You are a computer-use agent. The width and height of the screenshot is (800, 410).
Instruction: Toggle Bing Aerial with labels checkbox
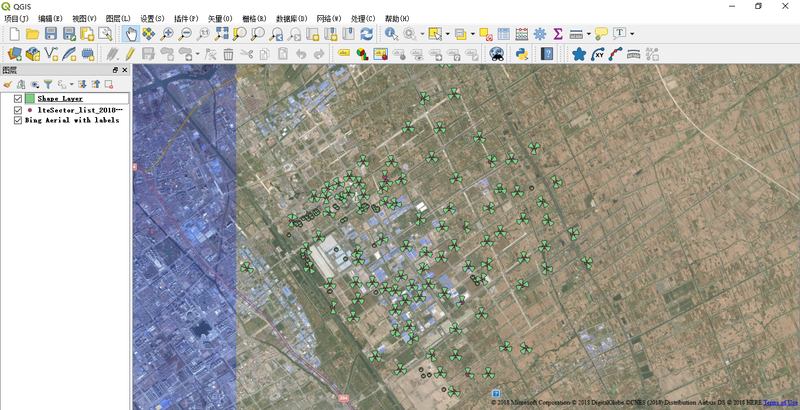point(18,120)
